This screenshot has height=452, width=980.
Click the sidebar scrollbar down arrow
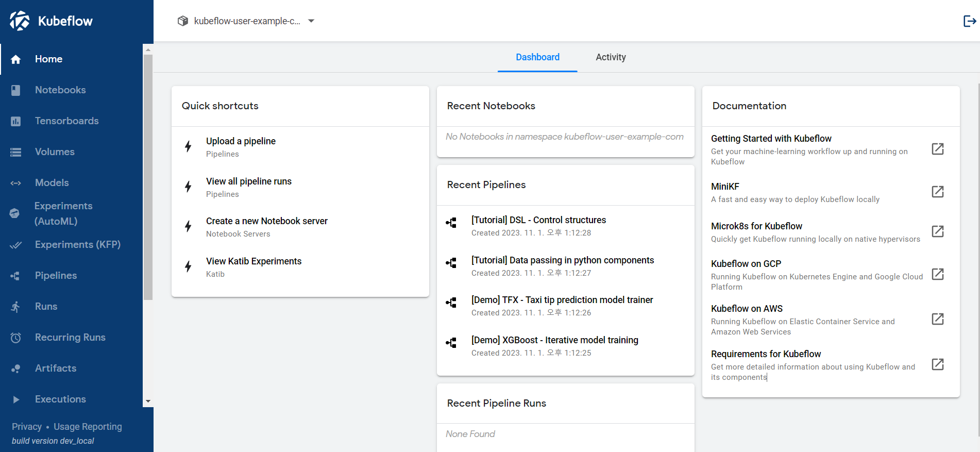click(x=148, y=401)
